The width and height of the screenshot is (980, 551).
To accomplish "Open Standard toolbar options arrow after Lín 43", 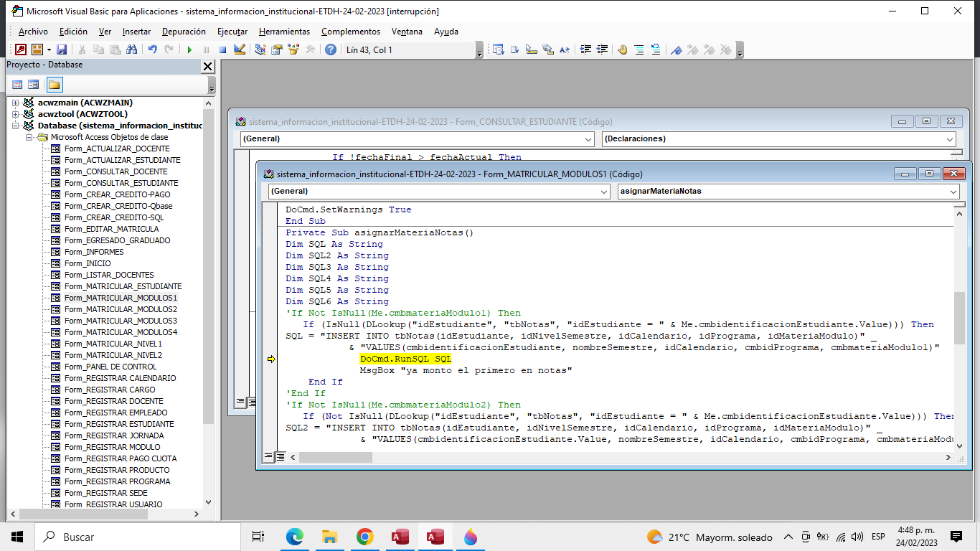I will coord(479,50).
